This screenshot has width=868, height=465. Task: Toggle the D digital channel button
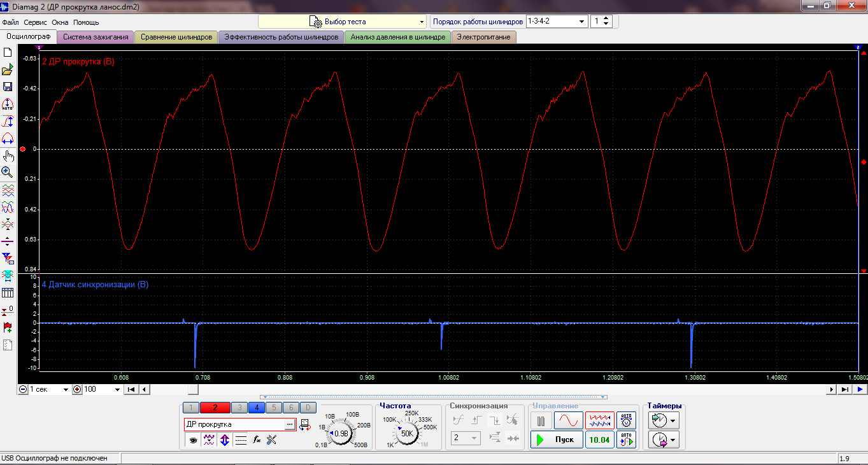308,408
